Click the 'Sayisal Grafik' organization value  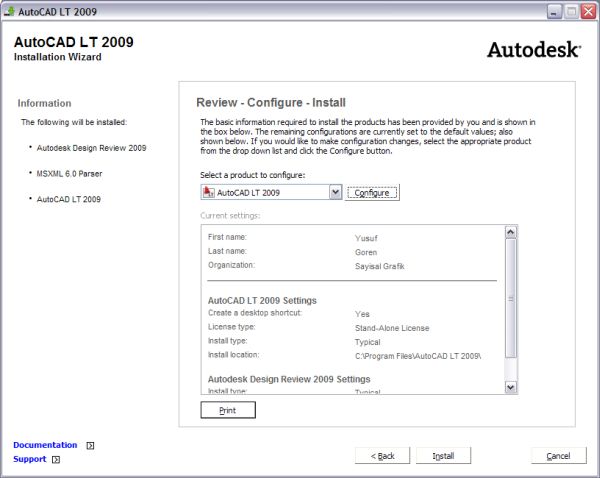380,266
